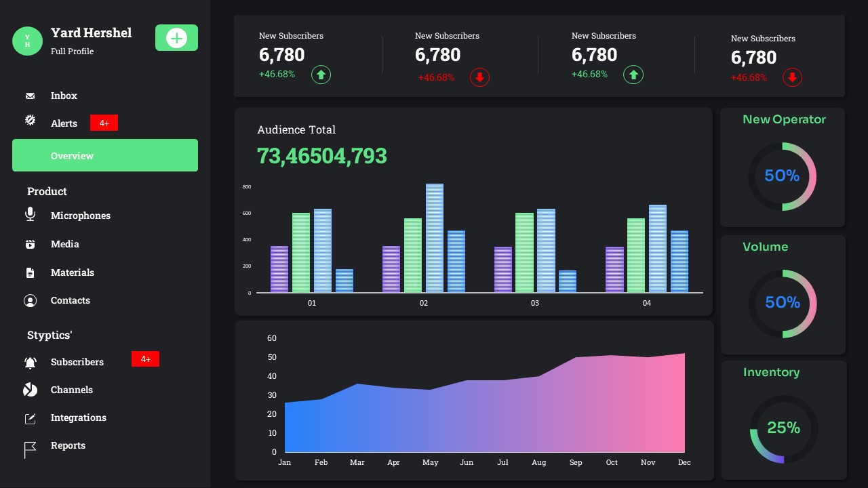Screen dimensions: 868x488
Task: Open the Full Profile link
Action: 72,52
